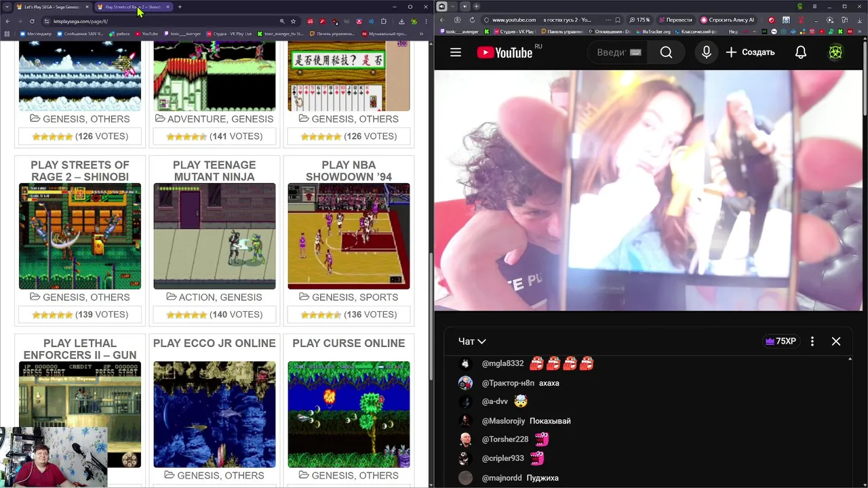Open downloads in the right browser toolbar
The width and height of the screenshot is (868, 488).
point(859,20)
